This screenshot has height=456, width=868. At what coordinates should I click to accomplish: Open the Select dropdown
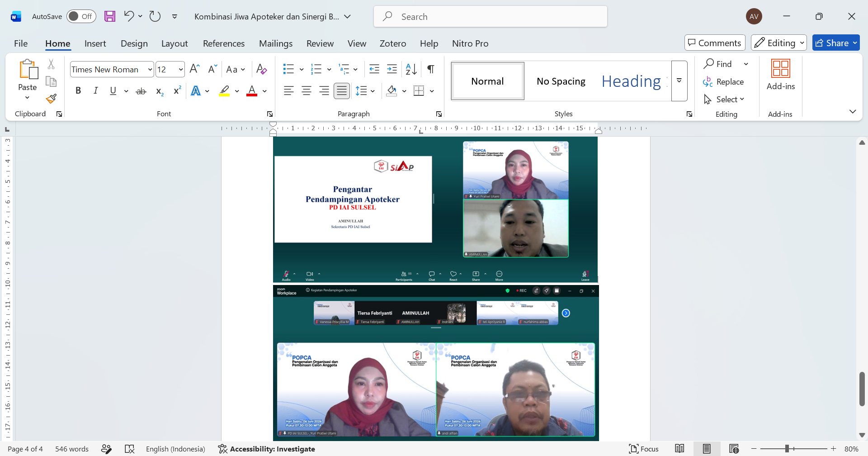(x=724, y=99)
